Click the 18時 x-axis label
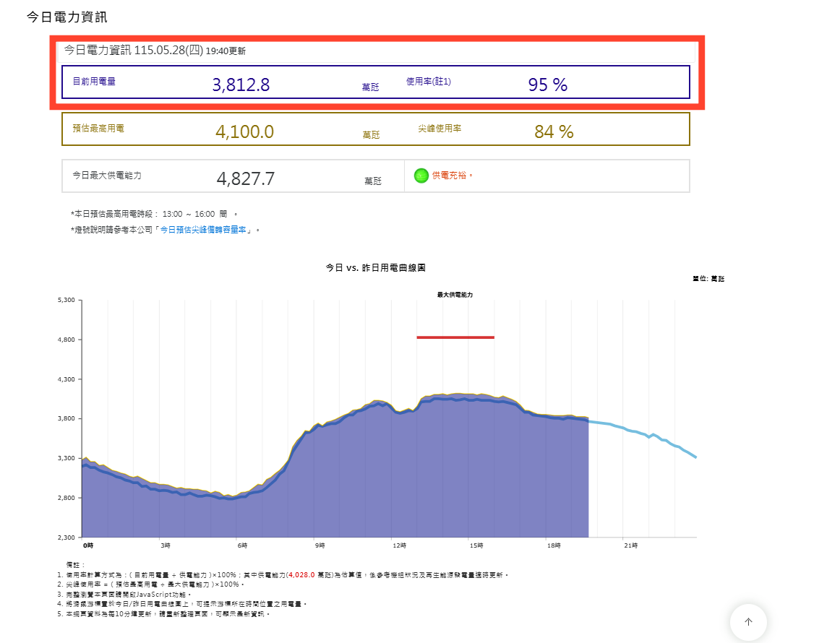Image resolution: width=840 pixels, height=643 pixels. (554, 545)
